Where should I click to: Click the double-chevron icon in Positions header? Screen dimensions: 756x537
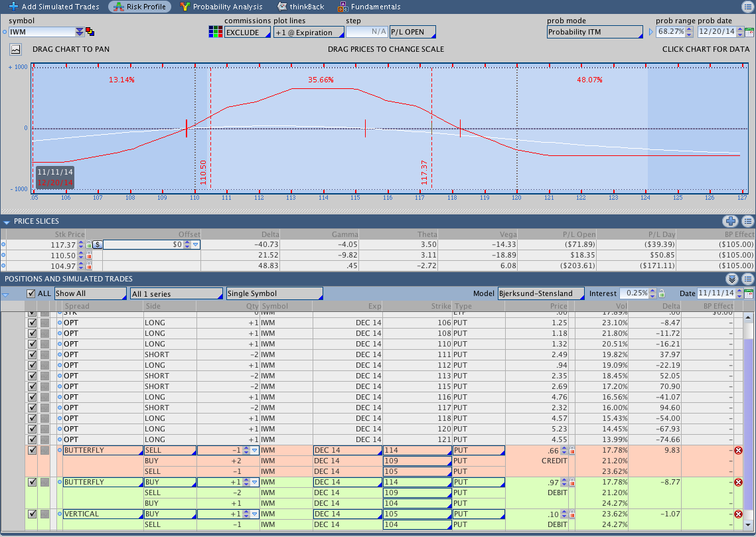tap(732, 279)
